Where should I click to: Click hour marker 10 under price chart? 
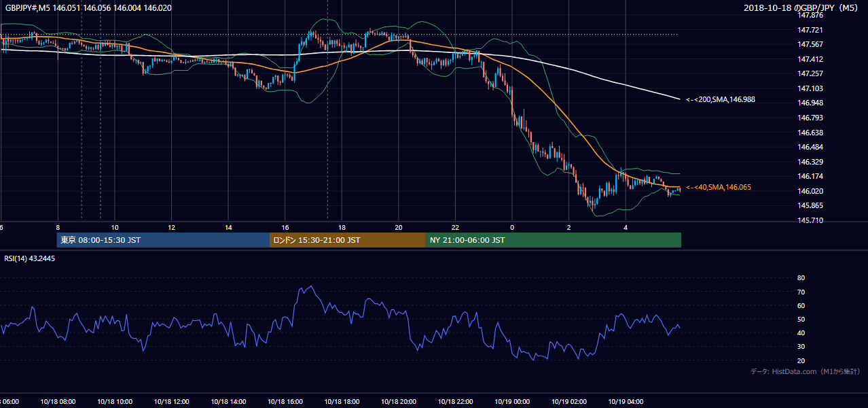(115, 227)
